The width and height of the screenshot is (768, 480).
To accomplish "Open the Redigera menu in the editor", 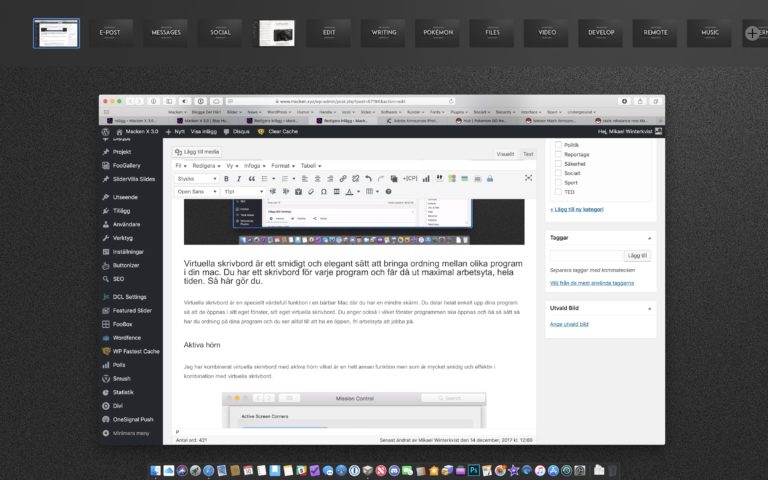I will coord(205,165).
